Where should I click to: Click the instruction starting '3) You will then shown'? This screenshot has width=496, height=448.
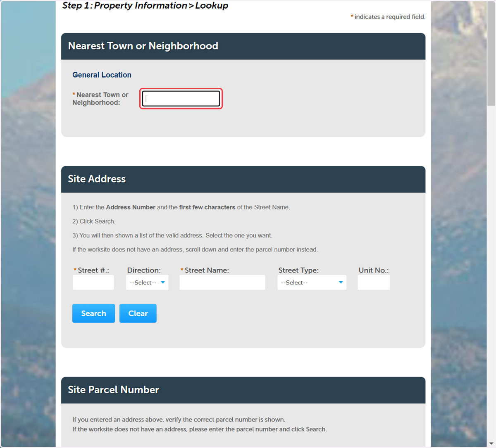point(172,235)
